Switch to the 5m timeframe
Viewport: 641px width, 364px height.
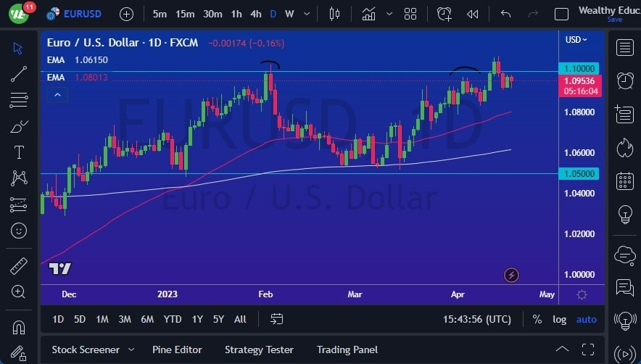tap(160, 14)
